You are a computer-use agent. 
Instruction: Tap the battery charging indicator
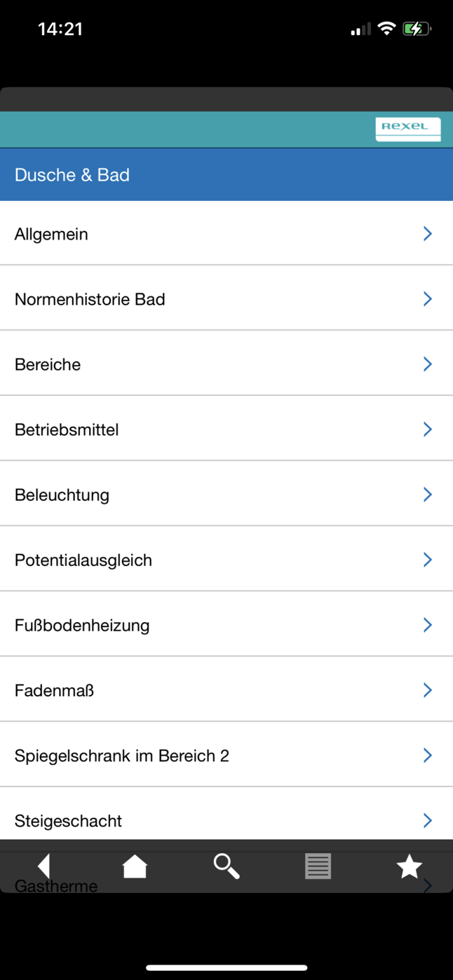pyautogui.click(x=416, y=29)
